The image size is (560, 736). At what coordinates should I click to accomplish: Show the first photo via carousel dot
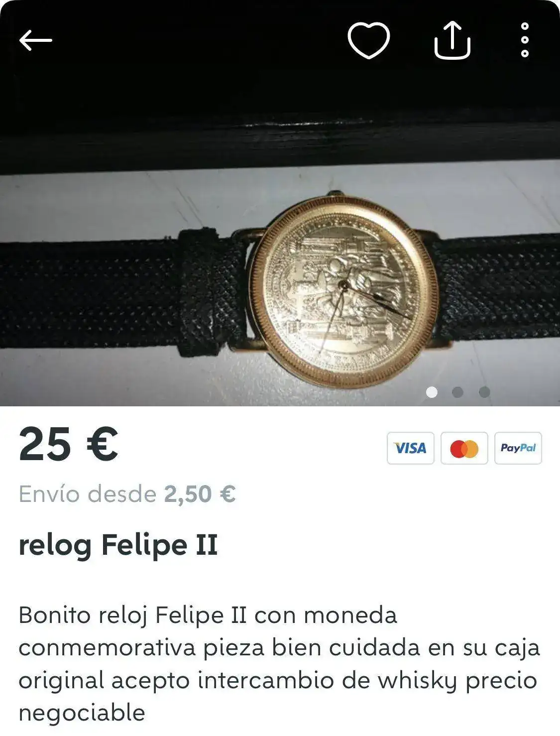click(432, 392)
